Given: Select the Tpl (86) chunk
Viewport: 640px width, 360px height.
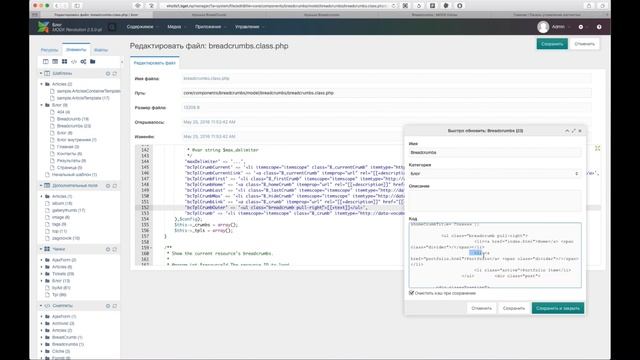Looking at the screenshot, I should click(59, 295).
